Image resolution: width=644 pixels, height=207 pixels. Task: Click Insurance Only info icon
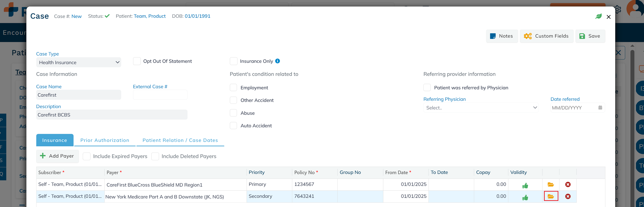(277, 61)
